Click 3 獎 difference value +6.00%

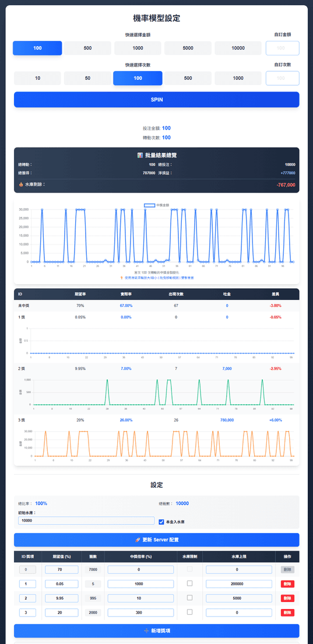click(275, 420)
